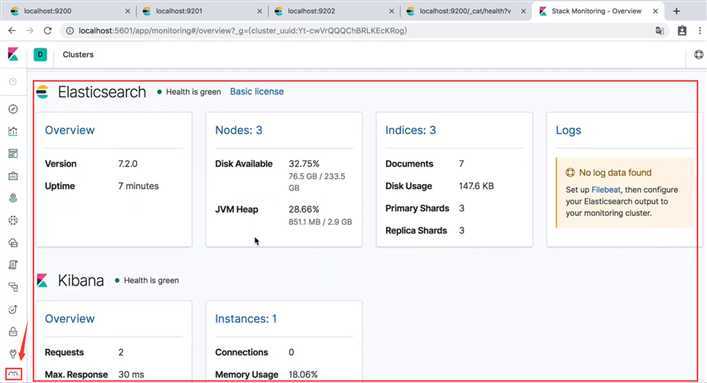The height and width of the screenshot is (383, 707).
Task: Show the recently viewed clock icon
Action: coord(13,82)
